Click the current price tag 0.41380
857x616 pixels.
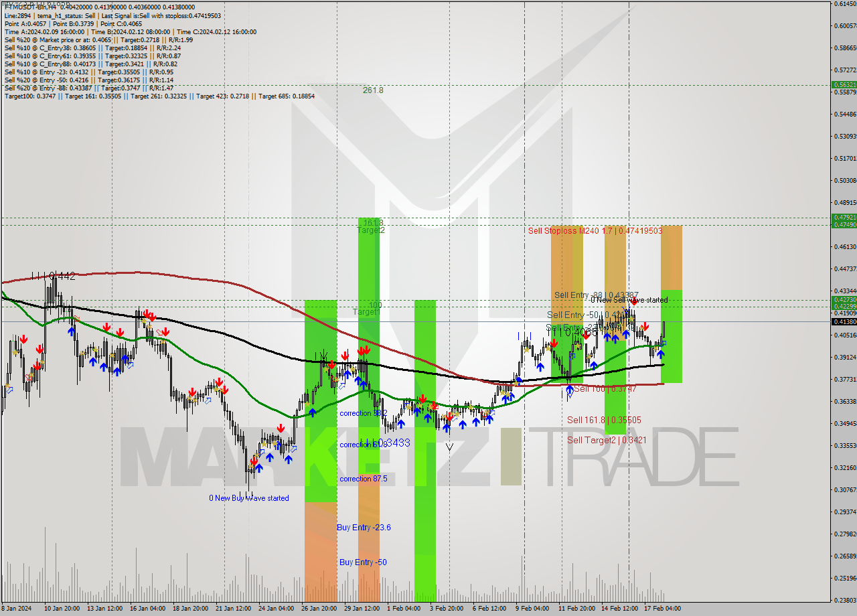point(844,322)
